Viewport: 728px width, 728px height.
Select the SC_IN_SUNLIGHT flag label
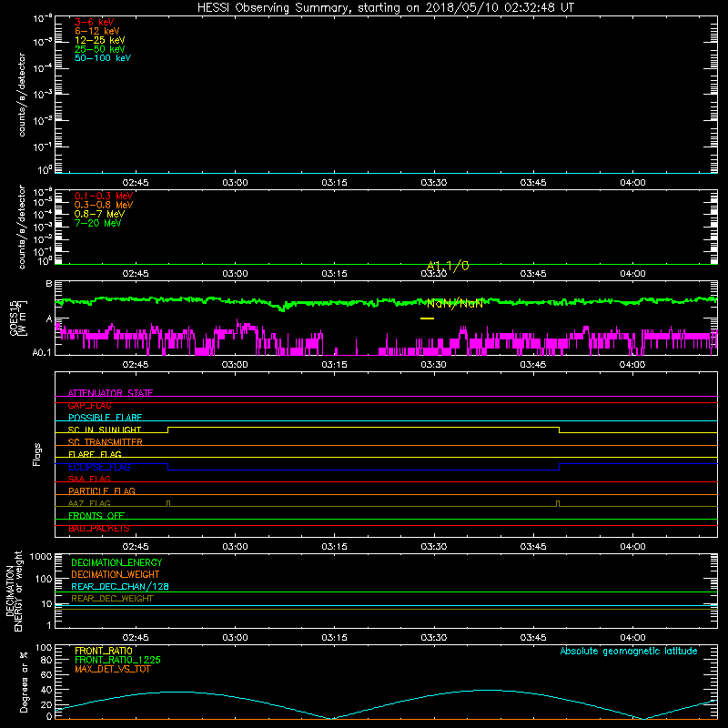click(x=105, y=430)
